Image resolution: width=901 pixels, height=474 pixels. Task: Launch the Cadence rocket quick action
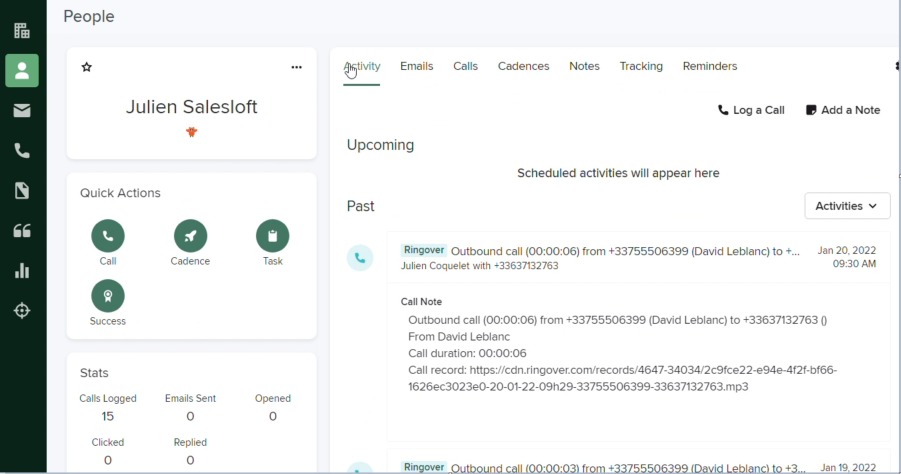190,236
